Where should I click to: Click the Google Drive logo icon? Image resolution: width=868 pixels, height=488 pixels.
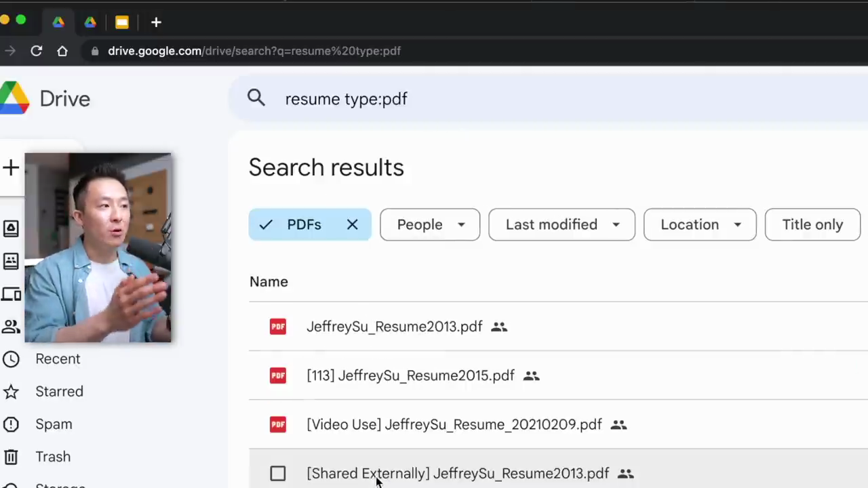pyautogui.click(x=14, y=98)
